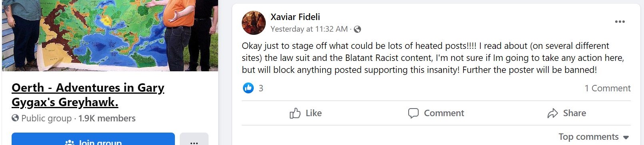The image size is (644, 145).
Task: Click the globe audience icon beside timestamp
Action: (357, 29)
